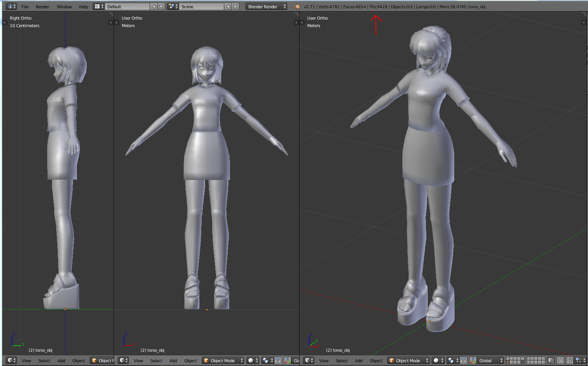This screenshot has height=366, width=588.
Task: Open the Help menu
Action: pos(83,7)
